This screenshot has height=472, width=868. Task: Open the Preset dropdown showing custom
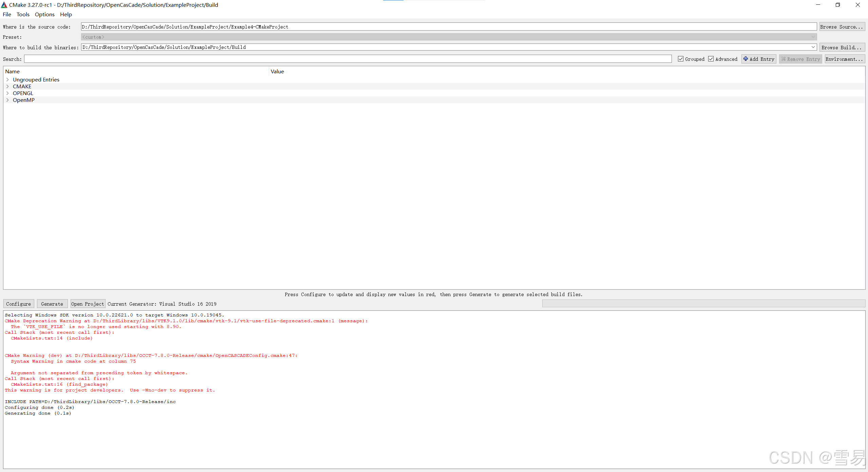pyautogui.click(x=813, y=37)
